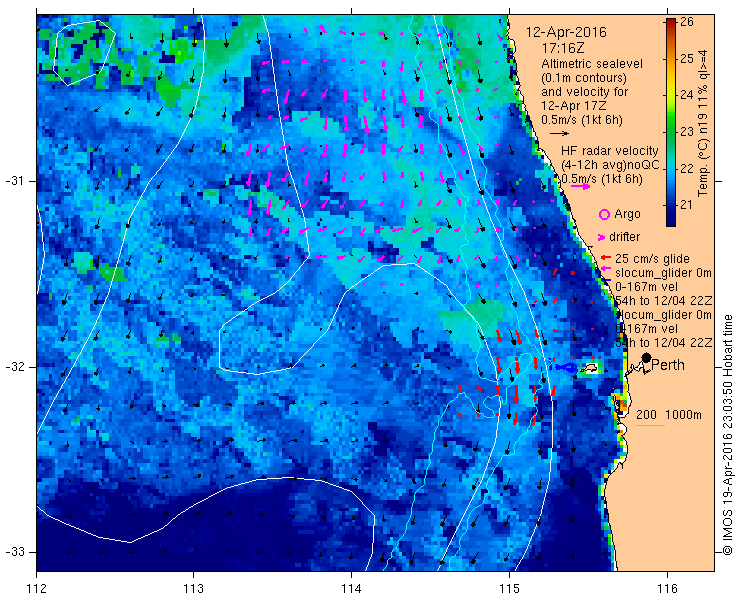Screen dimensions: 740x600
Task: Click the magenta drifter marker in legend
Action: [x=601, y=237]
